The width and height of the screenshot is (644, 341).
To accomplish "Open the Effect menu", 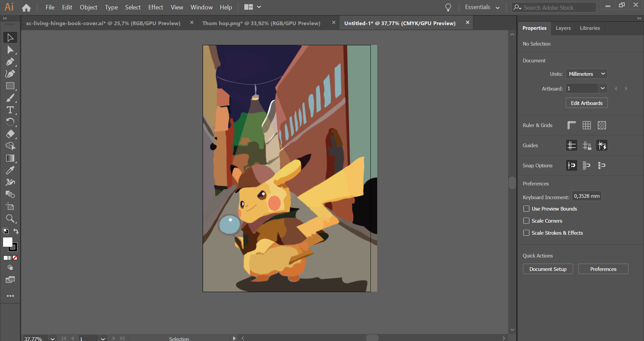I will point(155,7).
